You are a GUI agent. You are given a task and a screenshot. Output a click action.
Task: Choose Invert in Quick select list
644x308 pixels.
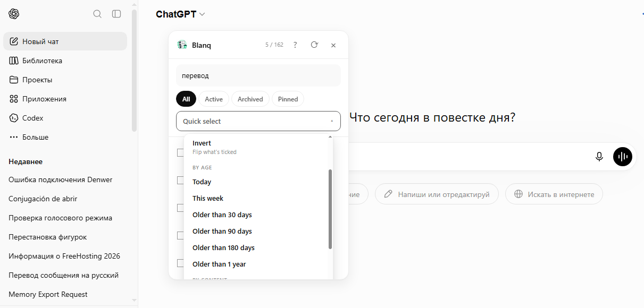[256, 147]
